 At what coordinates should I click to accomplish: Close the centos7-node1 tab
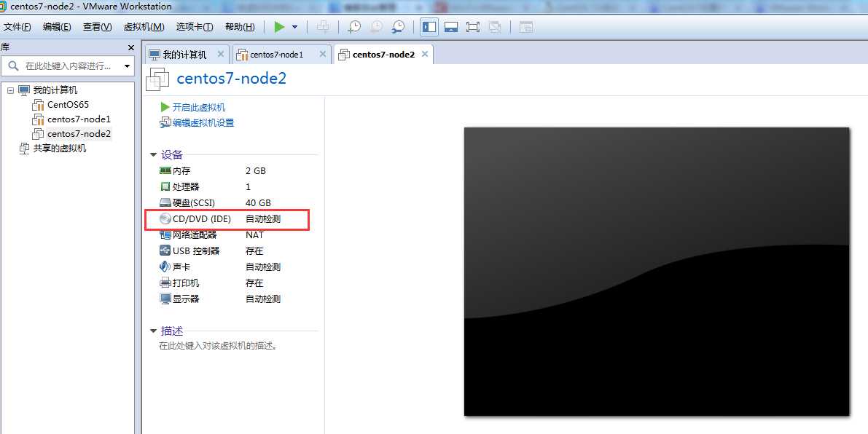point(323,54)
